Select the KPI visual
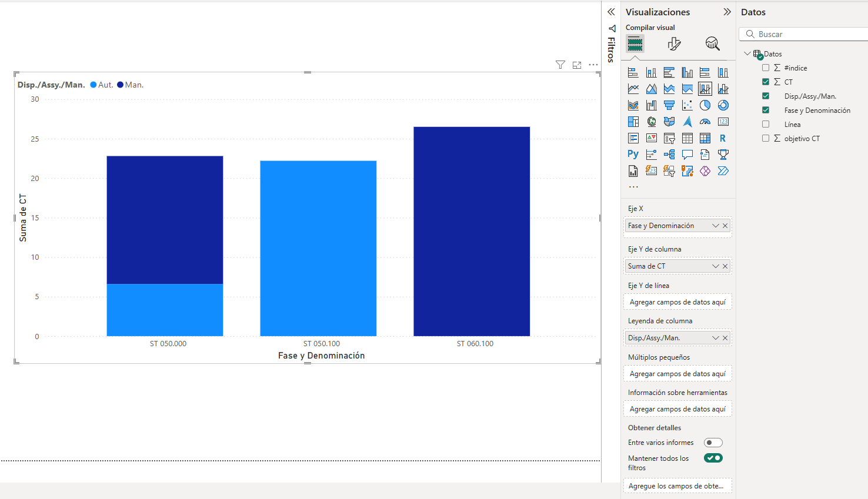The image size is (868, 499). [652, 138]
